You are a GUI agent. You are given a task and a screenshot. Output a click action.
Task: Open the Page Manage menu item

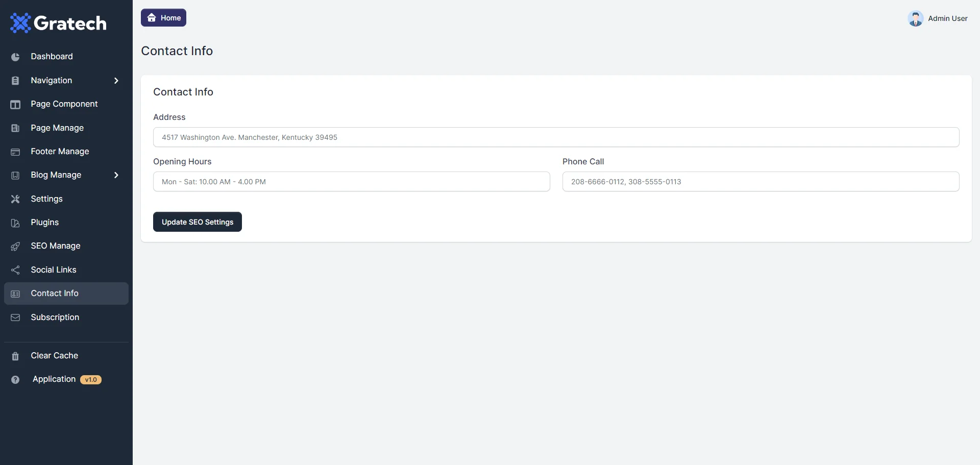tap(57, 128)
